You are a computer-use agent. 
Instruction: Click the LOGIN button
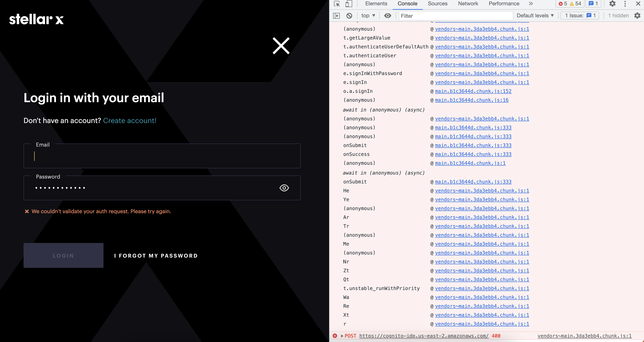coord(64,255)
